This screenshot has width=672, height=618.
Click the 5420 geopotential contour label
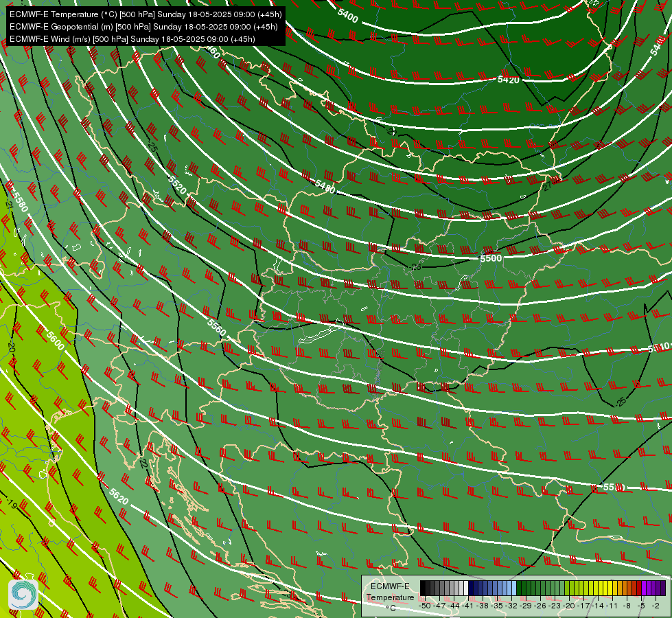pyautogui.click(x=508, y=80)
